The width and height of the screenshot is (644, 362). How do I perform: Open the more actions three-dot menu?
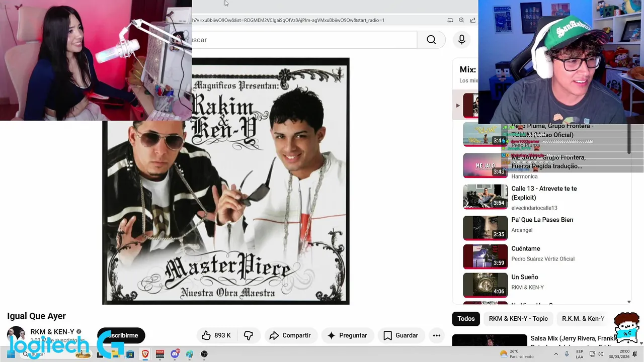point(437,335)
